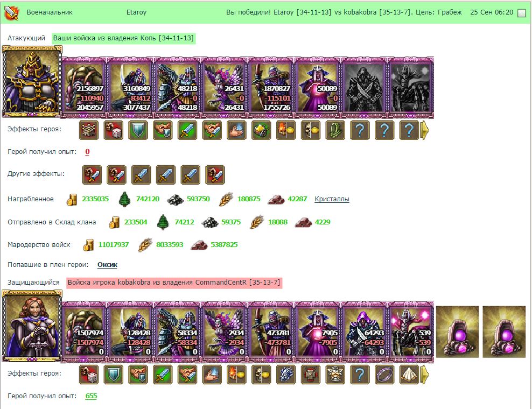Screen dimensions: 532x409
Task: Expand more attacker hero effects with yellow arrow
Action: (x=424, y=130)
